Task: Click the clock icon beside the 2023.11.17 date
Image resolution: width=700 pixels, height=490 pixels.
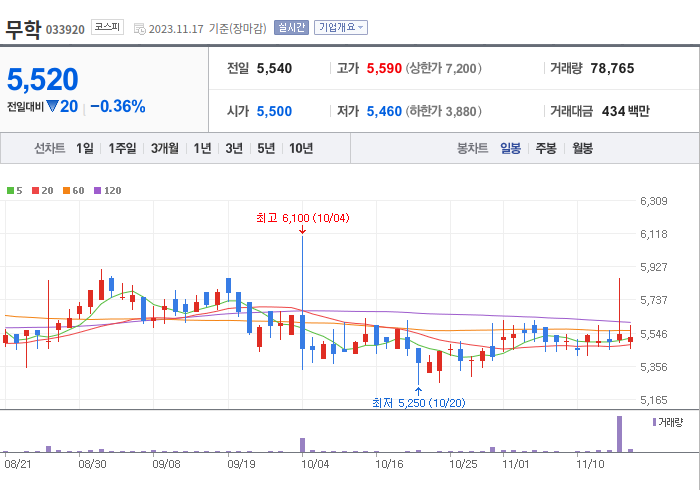Action: pos(140,29)
